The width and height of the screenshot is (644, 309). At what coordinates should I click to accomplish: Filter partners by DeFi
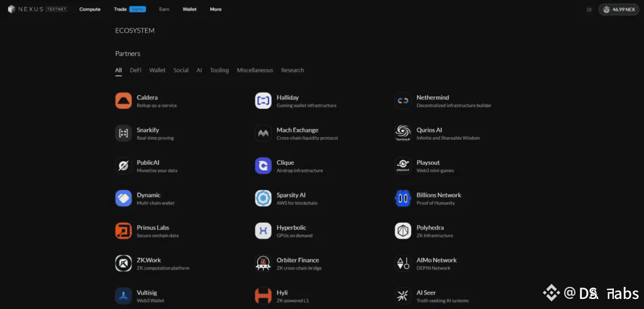136,70
